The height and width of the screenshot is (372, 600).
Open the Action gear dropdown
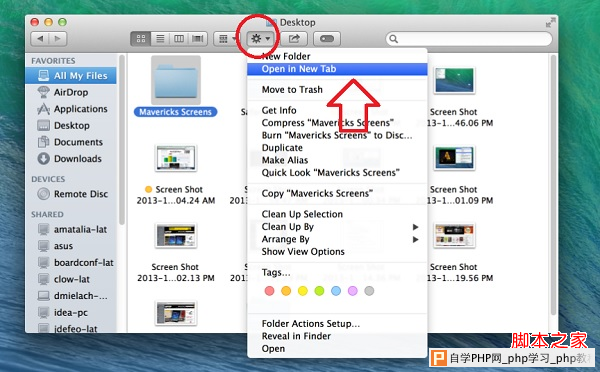[261, 39]
